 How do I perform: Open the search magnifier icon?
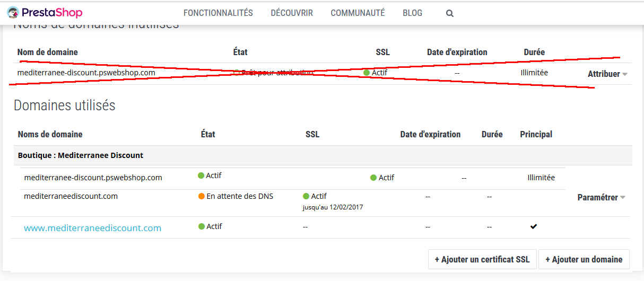point(450,14)
